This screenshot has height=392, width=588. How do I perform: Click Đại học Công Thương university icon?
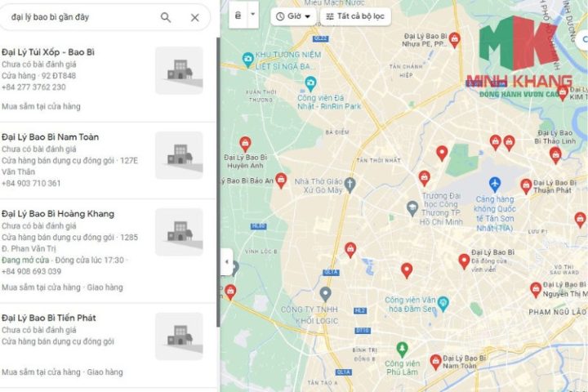pos(412,208)
